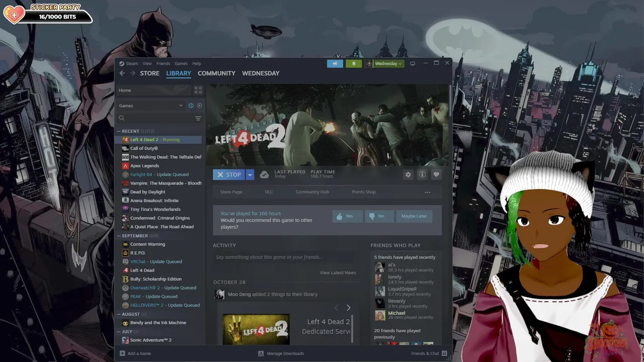Open the Apex Legends game icon

click(125, 166)
